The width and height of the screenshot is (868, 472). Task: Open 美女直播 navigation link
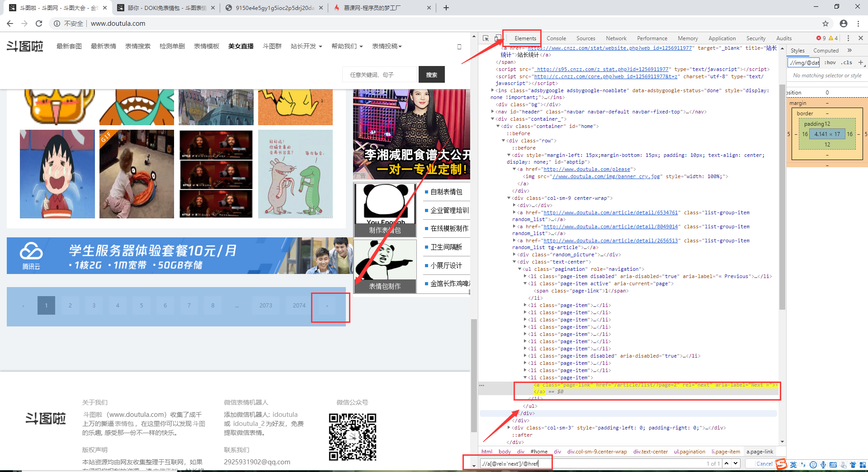[x=241, y=46]
